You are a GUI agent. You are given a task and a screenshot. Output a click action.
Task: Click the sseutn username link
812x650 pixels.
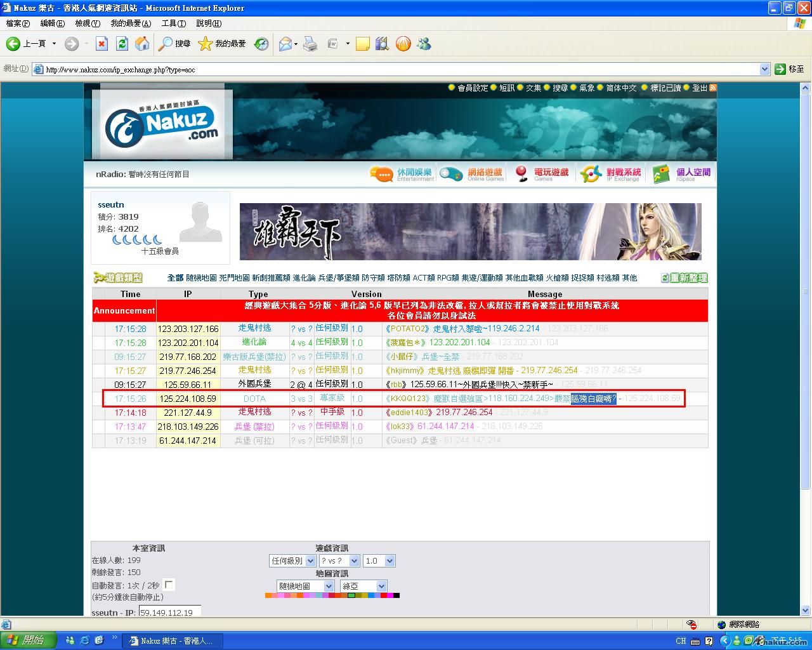point(111,204)
